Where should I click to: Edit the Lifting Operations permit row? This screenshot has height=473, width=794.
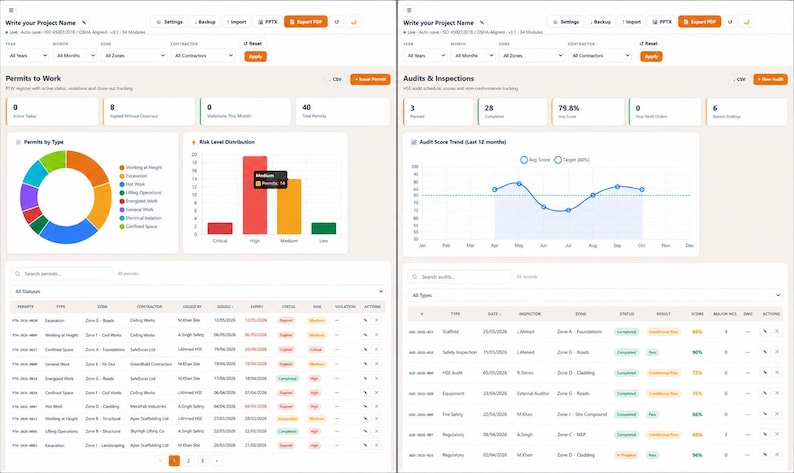(365, 431)
